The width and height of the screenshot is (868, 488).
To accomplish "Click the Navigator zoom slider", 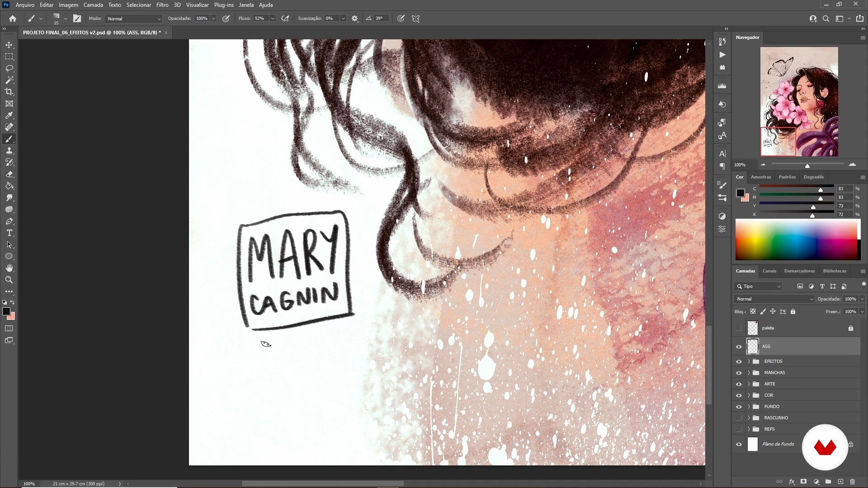I will [x=807, y=165].
